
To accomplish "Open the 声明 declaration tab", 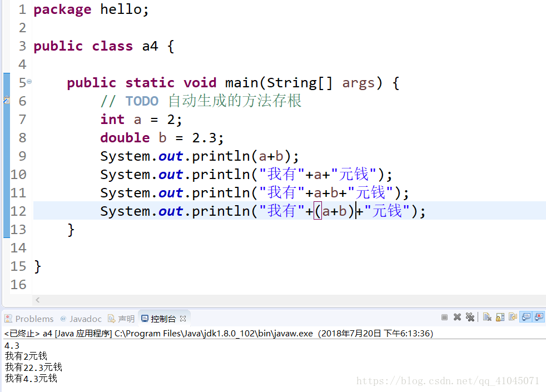I will (121, 319).
